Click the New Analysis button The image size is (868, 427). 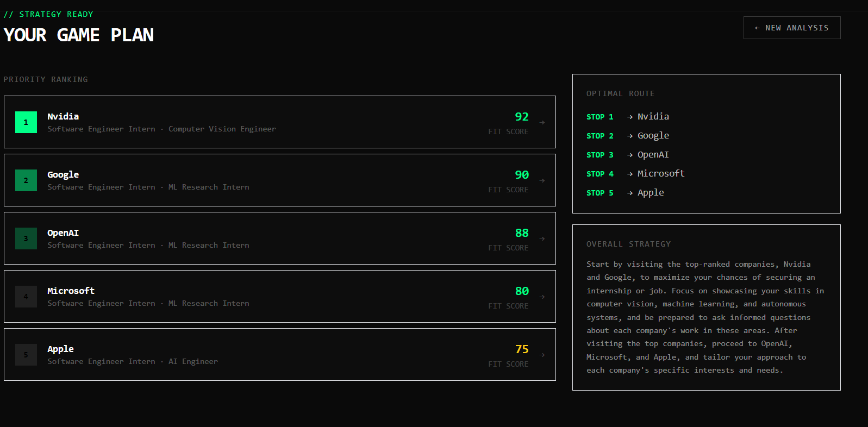(792, 28)
